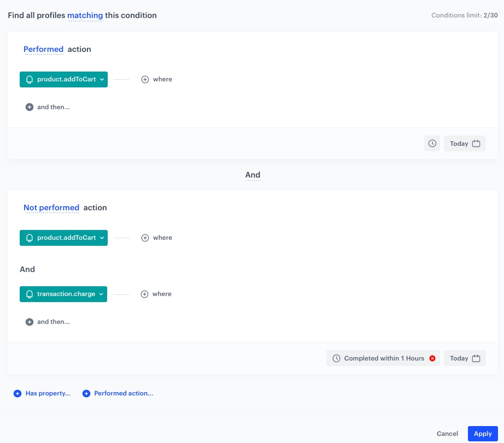Open the transaction.charge event selector dropdown
The width and height of the screenshot is (504, 443).
[101, 294]
